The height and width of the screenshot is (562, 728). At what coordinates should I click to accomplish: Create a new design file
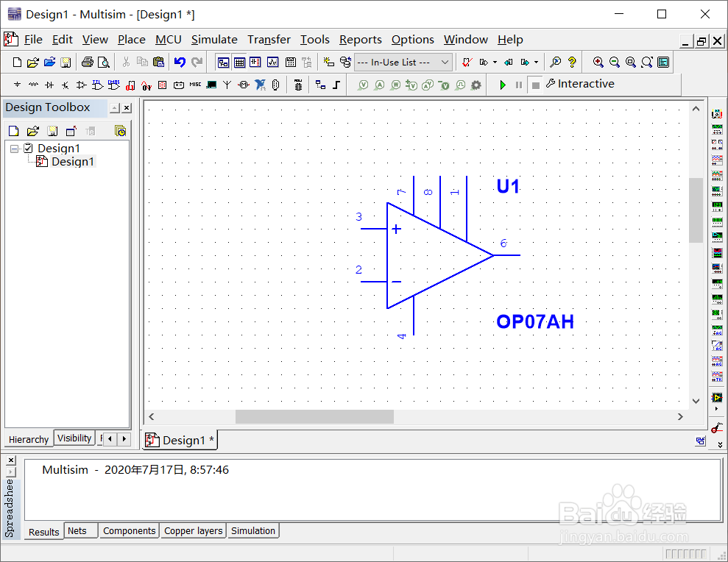pos(17,63)
